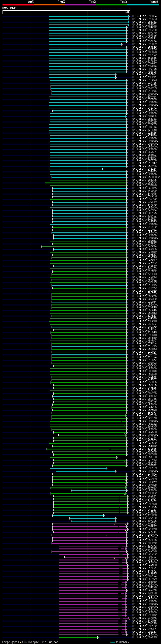161x644 pixels.
Task: Select label UniRef100_Q4D452
Action: 144,502
